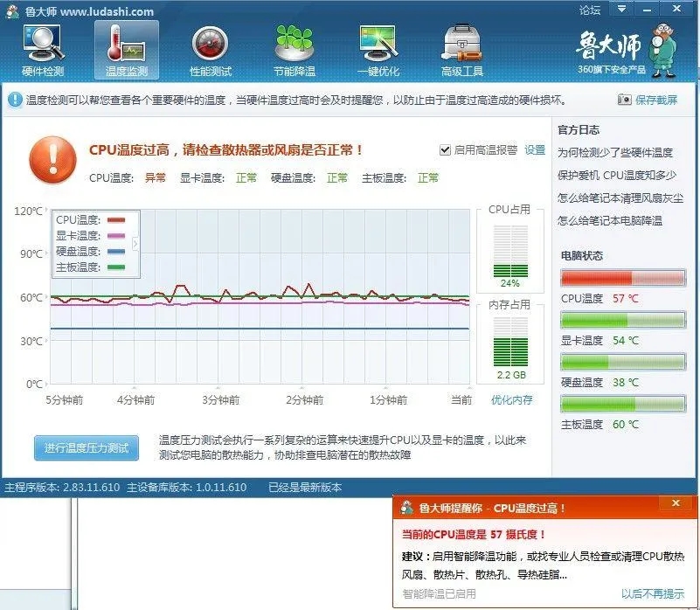Select the 温度监测 temperature monitor tab
700x610 pixels.
click(127, 51)
